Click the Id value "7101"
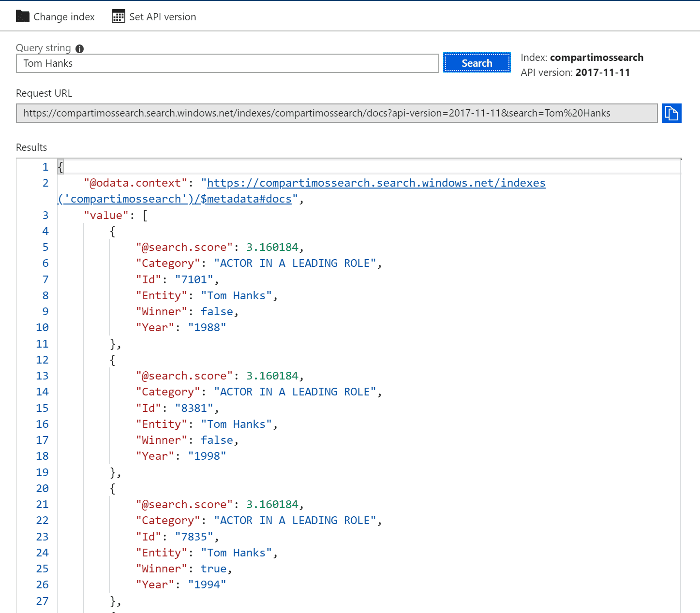The image size is (700, 613). (194, 280)
